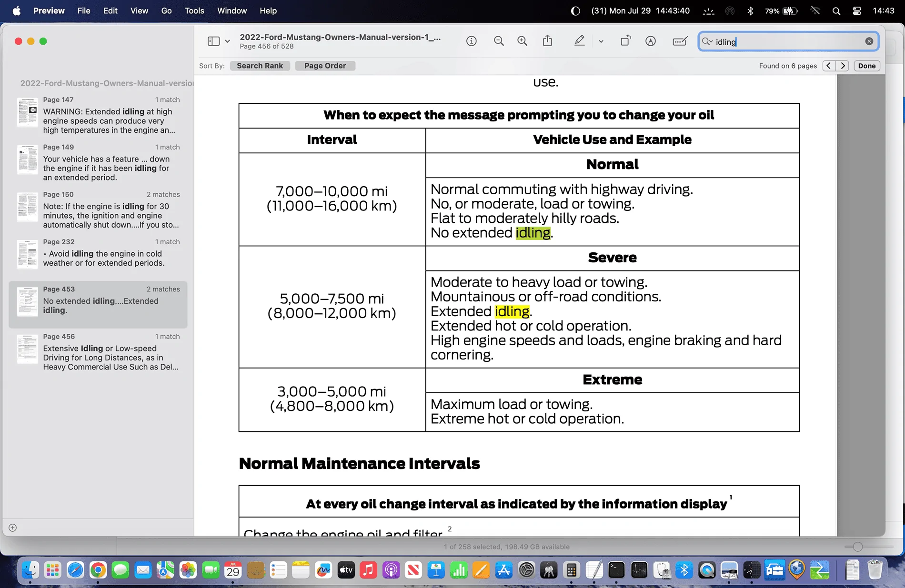
Task: Click the Page 456 result thumbnail
Action: point(28,349)
